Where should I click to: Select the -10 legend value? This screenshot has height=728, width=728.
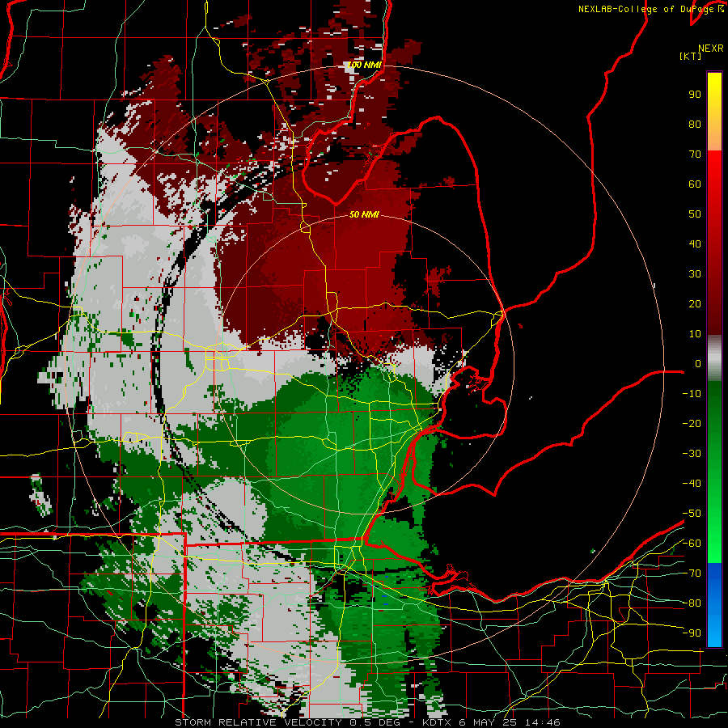[692, 394]
